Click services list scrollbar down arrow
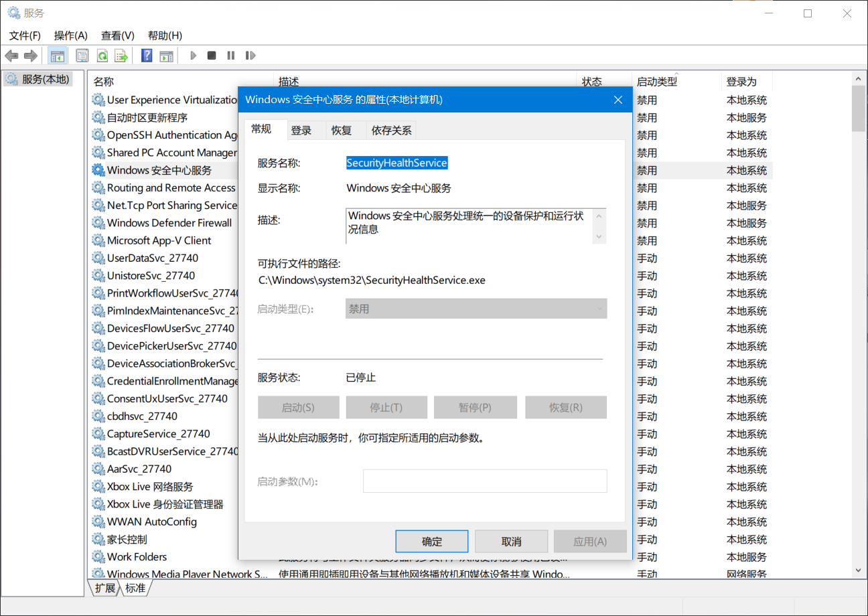Image resolution: width=868 pixels, height=616 pixels. [859, 570]
